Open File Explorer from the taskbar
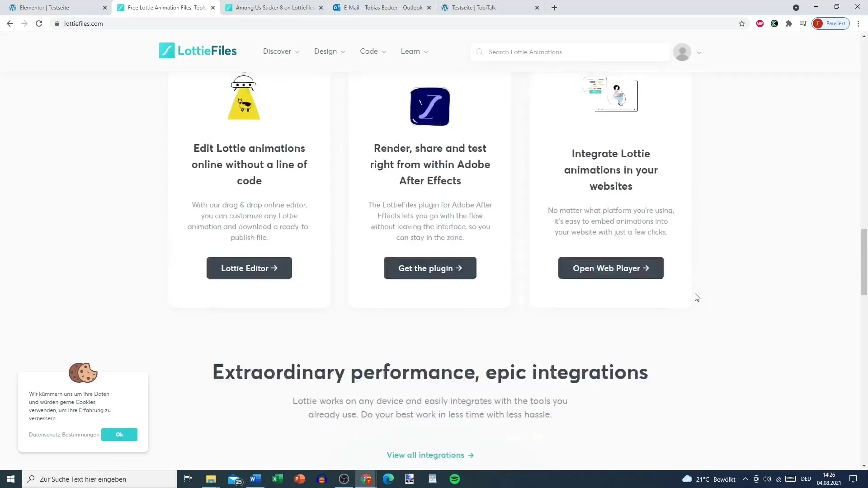The width and height of the screenshot is (868, 488). coord(211,479)
